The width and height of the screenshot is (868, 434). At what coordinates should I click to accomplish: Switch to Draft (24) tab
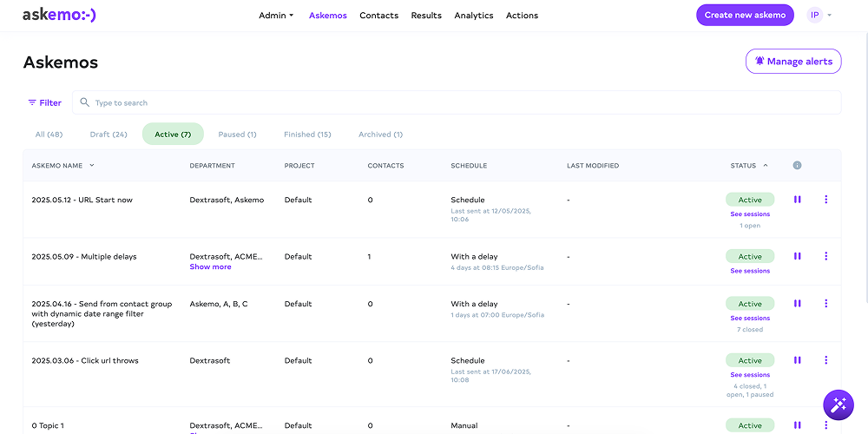108,134
